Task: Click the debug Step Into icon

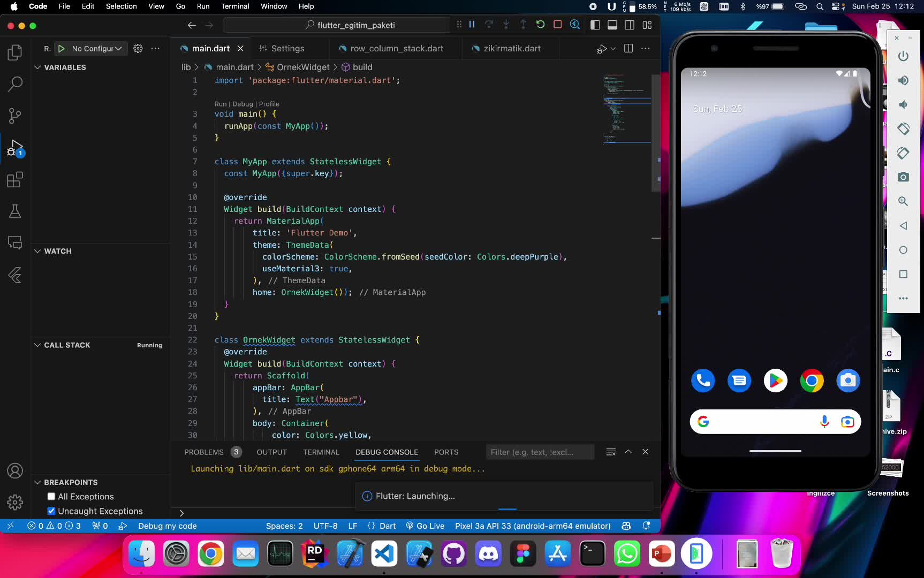Action: pyautogui.click(x=506, y=25)
